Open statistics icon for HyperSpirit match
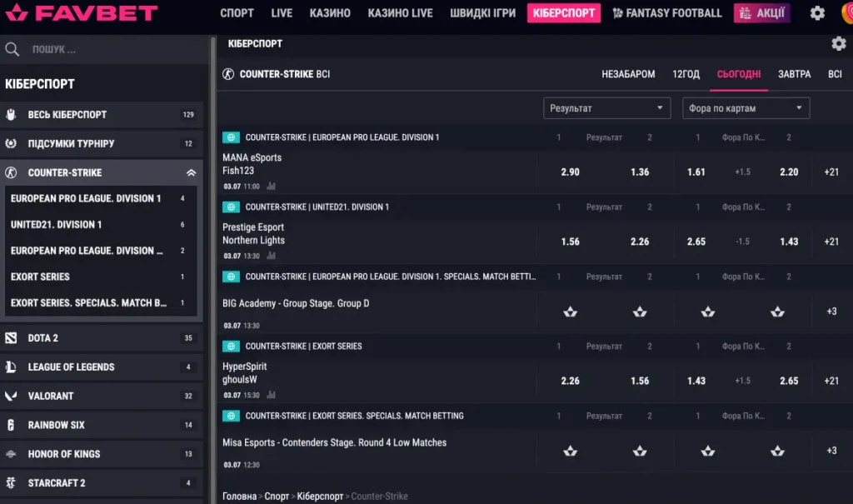 [x=271, y=395]
